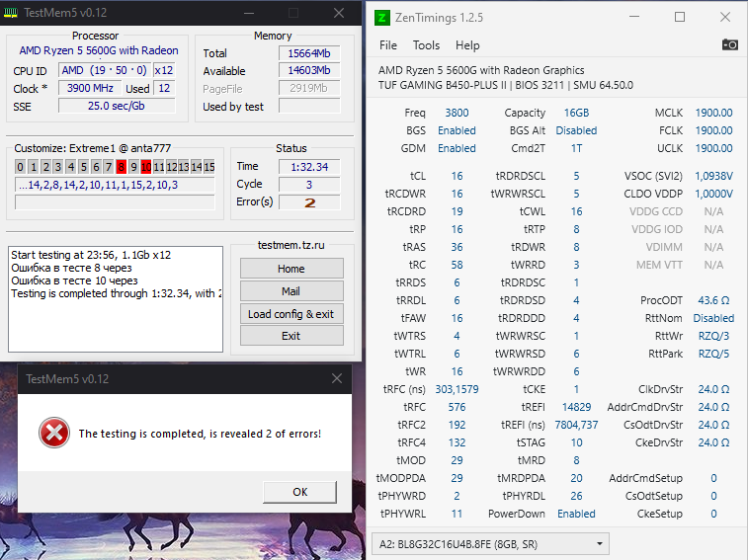Screen dimensions: 748x560
Task: Open the File menu in ZenTimings
Action: click(388, 45)
